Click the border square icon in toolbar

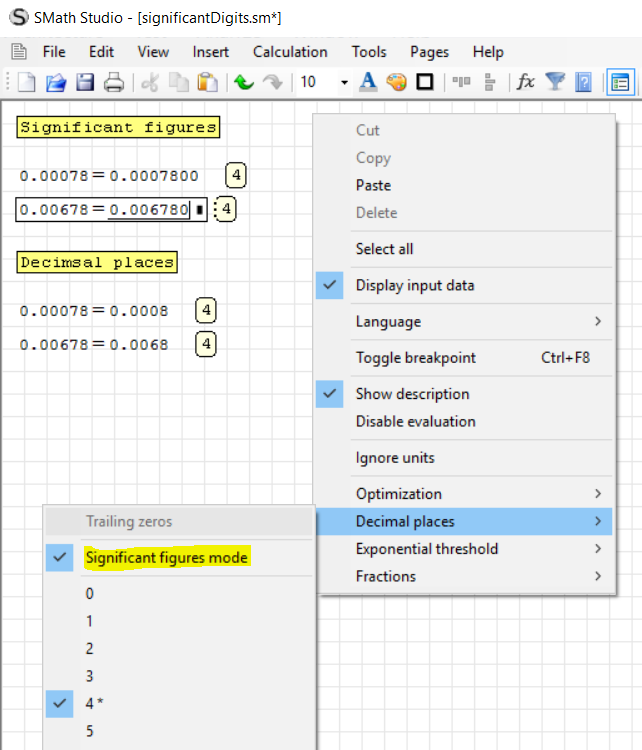[x=425, y=82]
